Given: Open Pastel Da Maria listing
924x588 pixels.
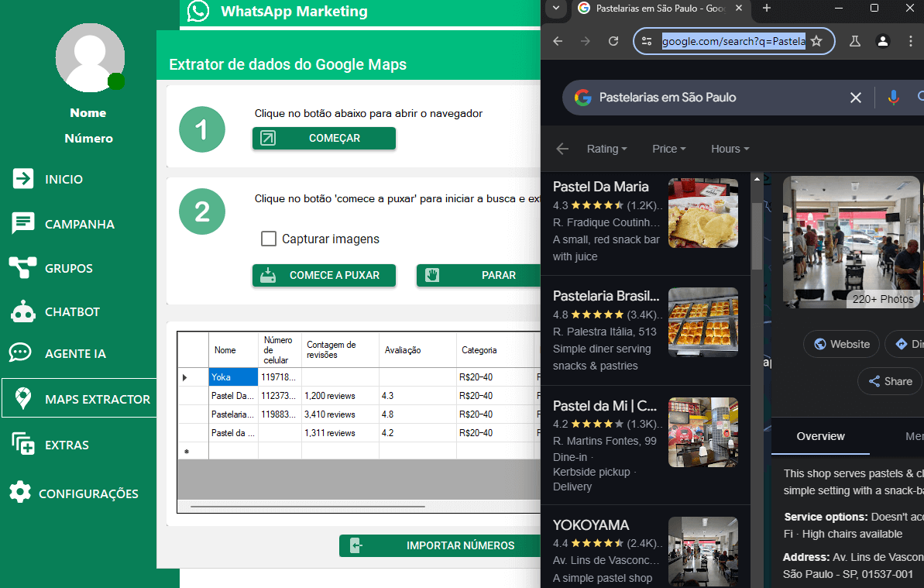Looking at the screenshot, I should [645, 222].
